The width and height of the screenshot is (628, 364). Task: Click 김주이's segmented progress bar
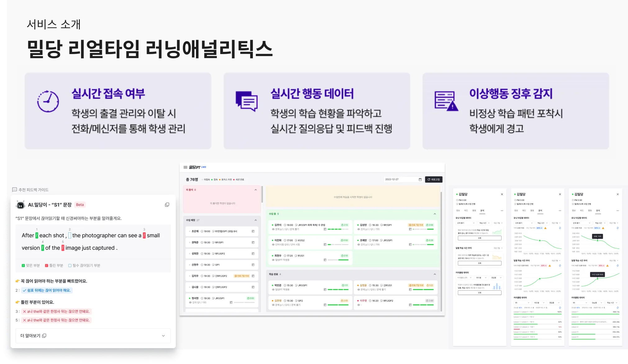[338, 229]
